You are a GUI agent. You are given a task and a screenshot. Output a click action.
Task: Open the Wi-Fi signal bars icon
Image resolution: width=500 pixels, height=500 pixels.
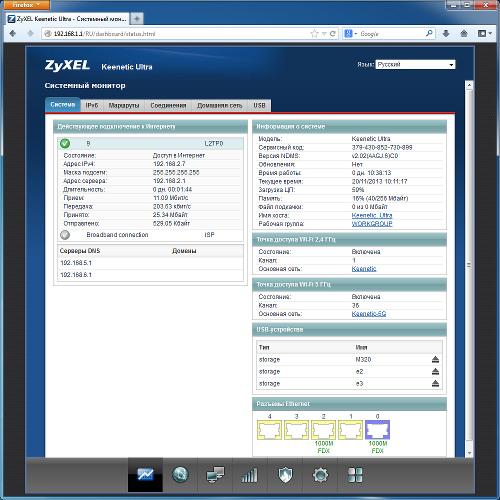click(x=250, y=475)
